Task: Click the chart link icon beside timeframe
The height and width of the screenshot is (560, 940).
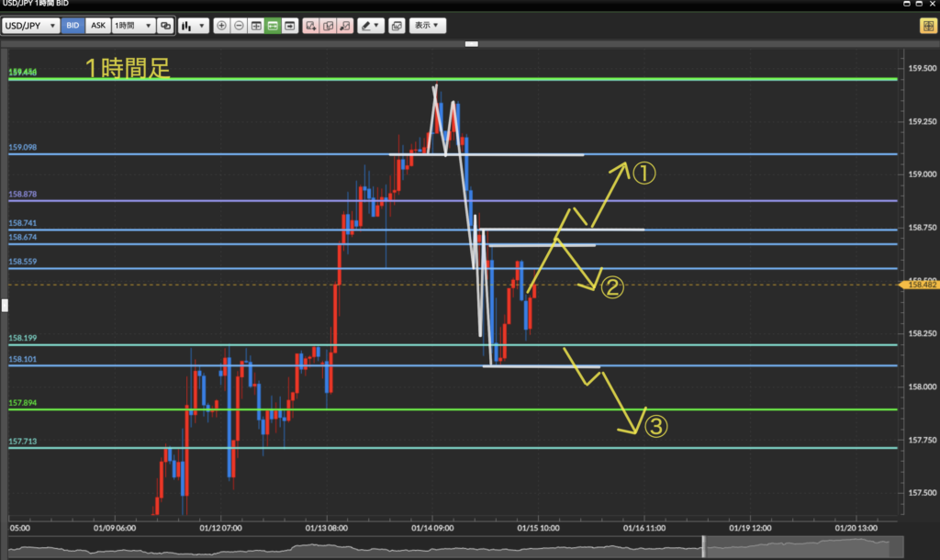Action: pos(165,26)
